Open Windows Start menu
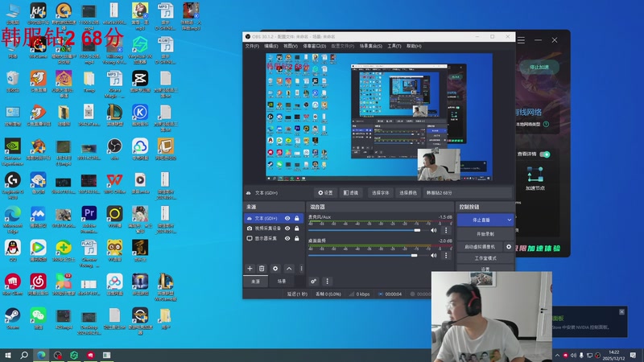 click(8, 355)
